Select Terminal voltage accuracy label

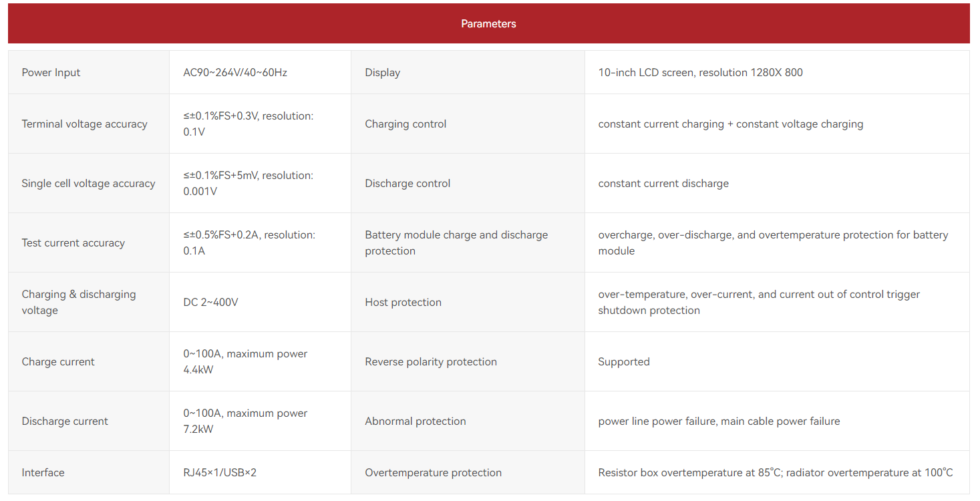tap(84, 124)
